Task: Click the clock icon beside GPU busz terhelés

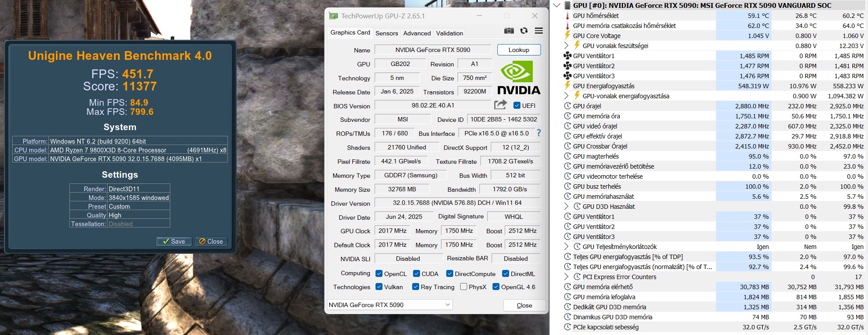Action: [568, 186]
